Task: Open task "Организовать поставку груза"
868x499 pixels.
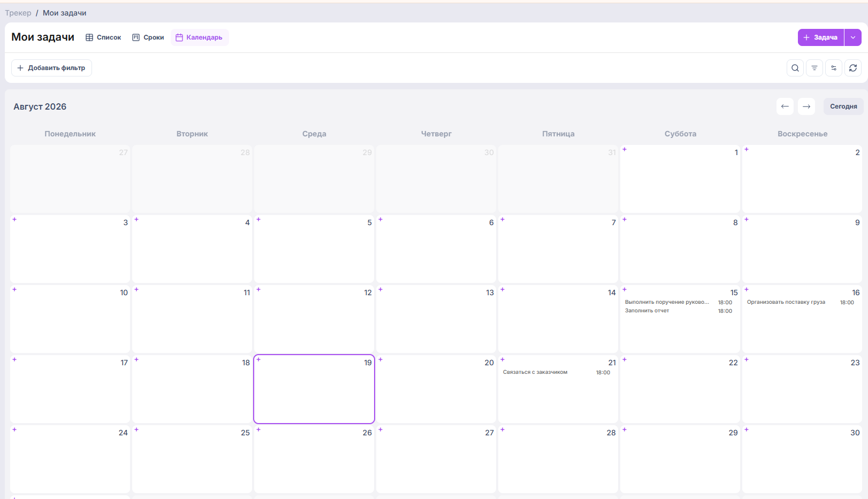Action: point(786,302)
